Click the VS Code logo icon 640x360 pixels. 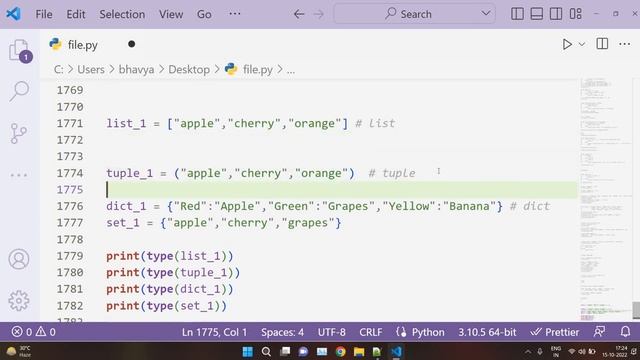click(13, 14)
